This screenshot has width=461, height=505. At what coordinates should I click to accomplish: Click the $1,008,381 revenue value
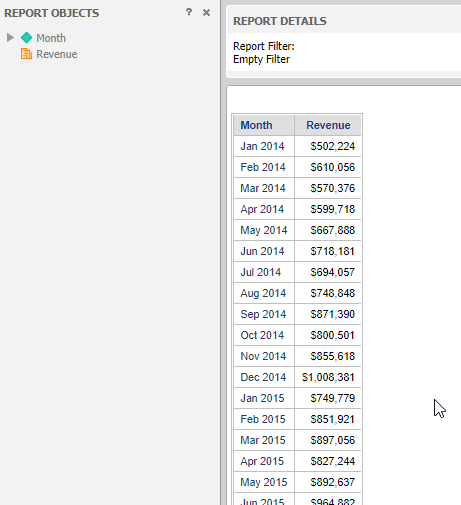328,377
